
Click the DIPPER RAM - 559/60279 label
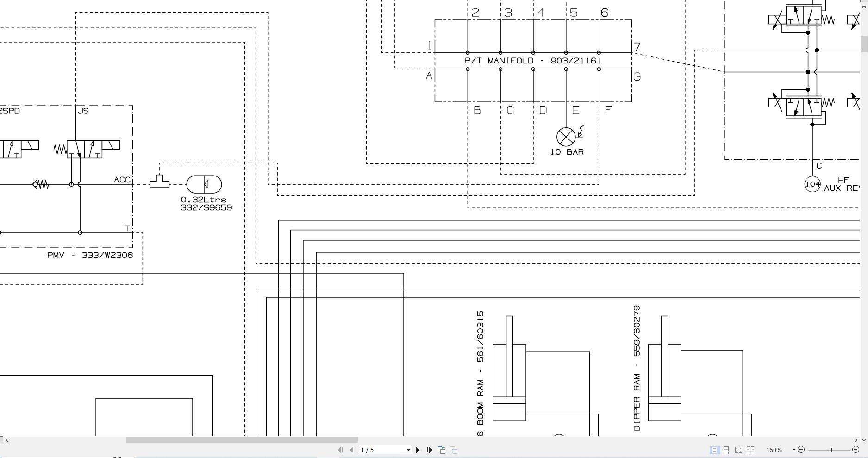(x=637, y=368)
